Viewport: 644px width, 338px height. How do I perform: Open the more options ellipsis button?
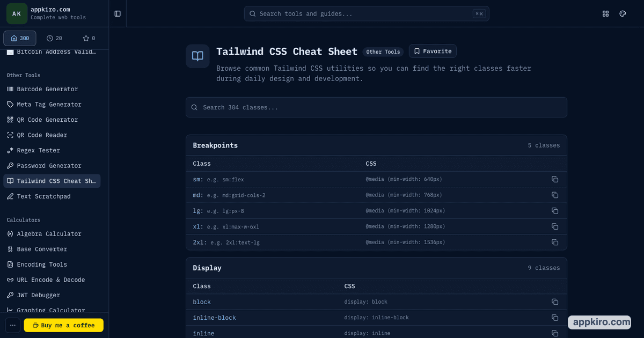click(13, 325)
